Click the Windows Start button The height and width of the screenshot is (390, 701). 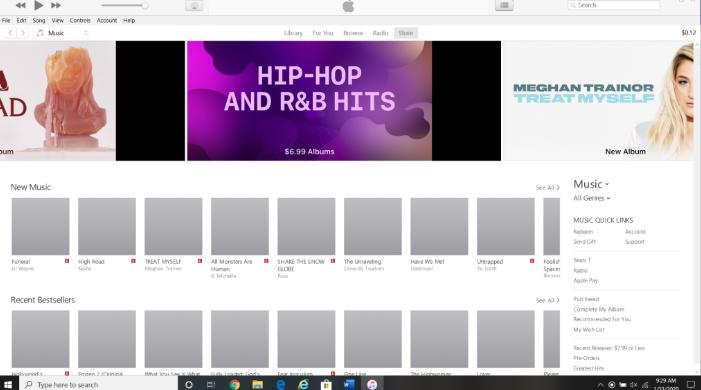(8, 384)
